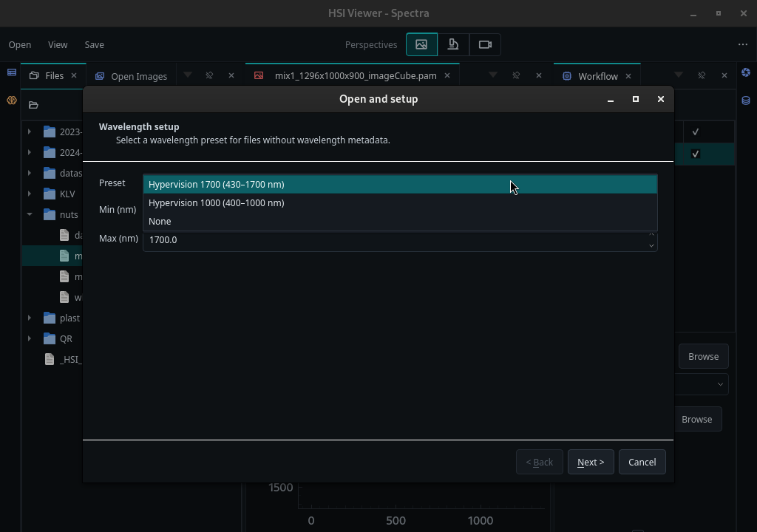This screenshot has height=532, width=757.
Task: Choose Hypervision 1000 (400–1000 nm) preset
Action: (400, 202)
